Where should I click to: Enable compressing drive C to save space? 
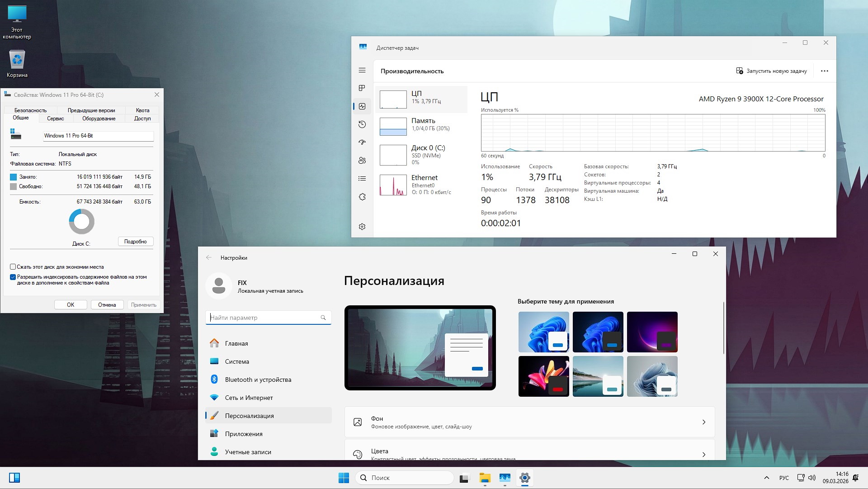pos(12,267)
